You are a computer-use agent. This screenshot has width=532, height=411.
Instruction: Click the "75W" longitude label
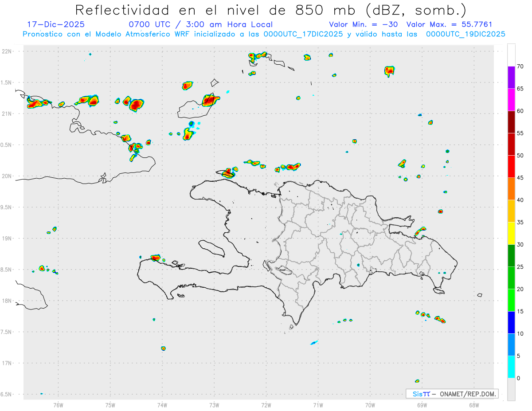coord(110,405)
